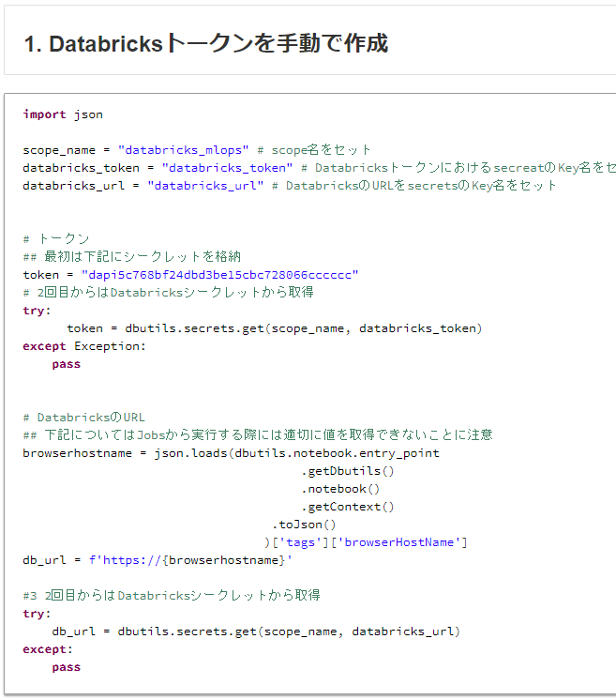616x700 pixels.
Task: Click the '.getDbutils()' line
Action: point(348,471)
